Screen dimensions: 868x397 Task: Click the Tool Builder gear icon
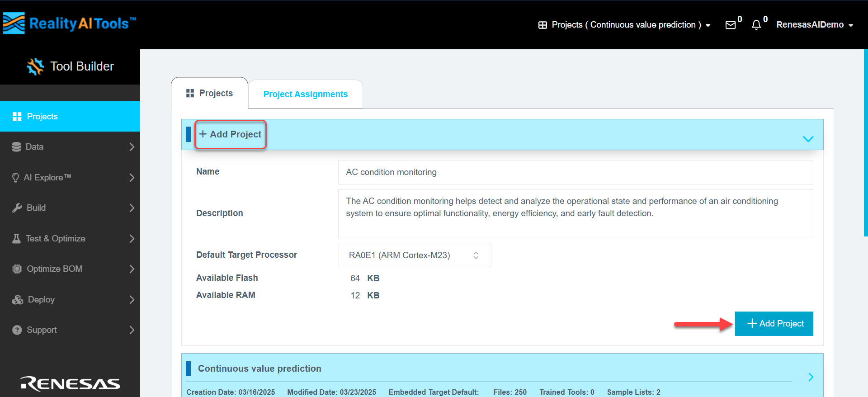(35, 66)
